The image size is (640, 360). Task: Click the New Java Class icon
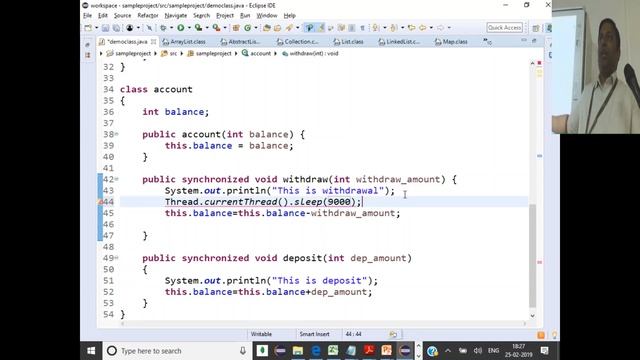(x=248, y=28)
